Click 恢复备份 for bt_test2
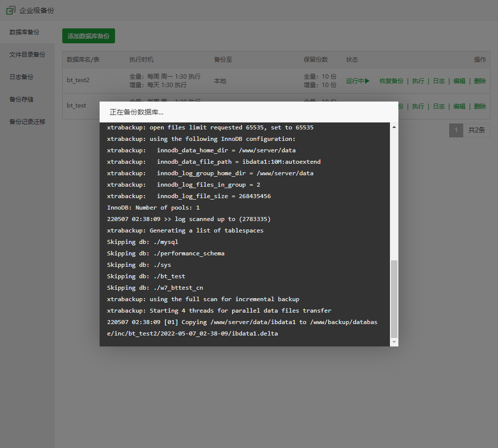The height and width of the screenshot is (448, 498). coord(391,81)
